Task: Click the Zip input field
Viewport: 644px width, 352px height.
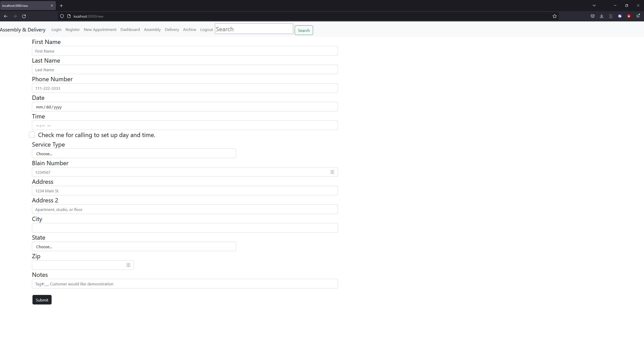Action: pyautogui.click(x=83, y=265)
